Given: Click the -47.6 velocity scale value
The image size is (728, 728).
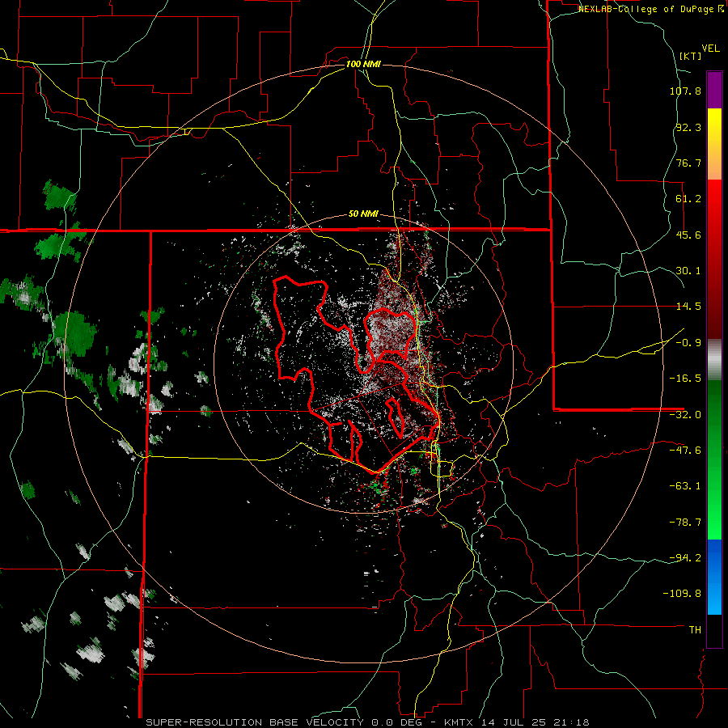Looking at the screenshot, I should (x=685, y=451).
